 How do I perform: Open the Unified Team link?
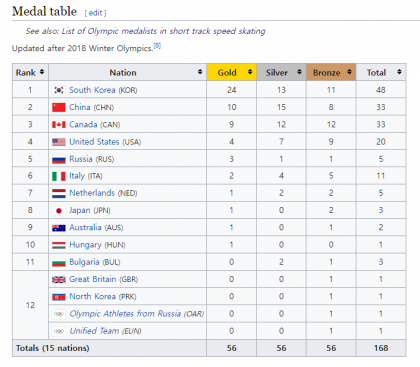pos(94,331)
